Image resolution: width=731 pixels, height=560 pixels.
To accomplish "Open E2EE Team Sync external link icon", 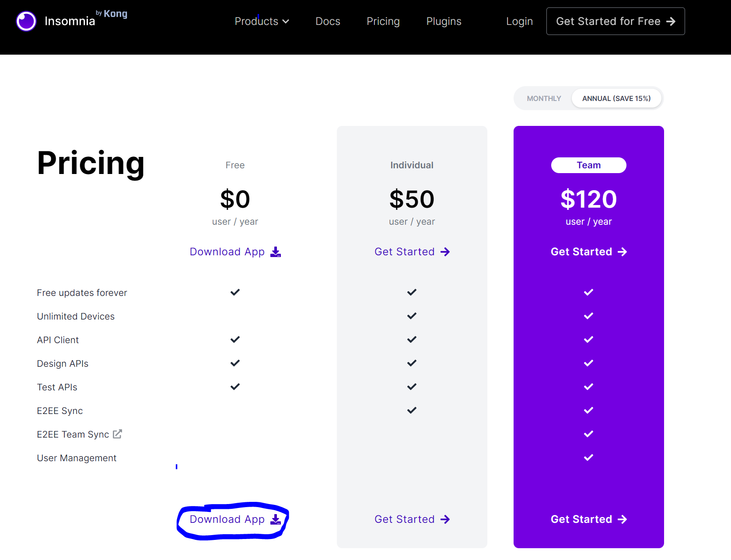I will 117,434.
